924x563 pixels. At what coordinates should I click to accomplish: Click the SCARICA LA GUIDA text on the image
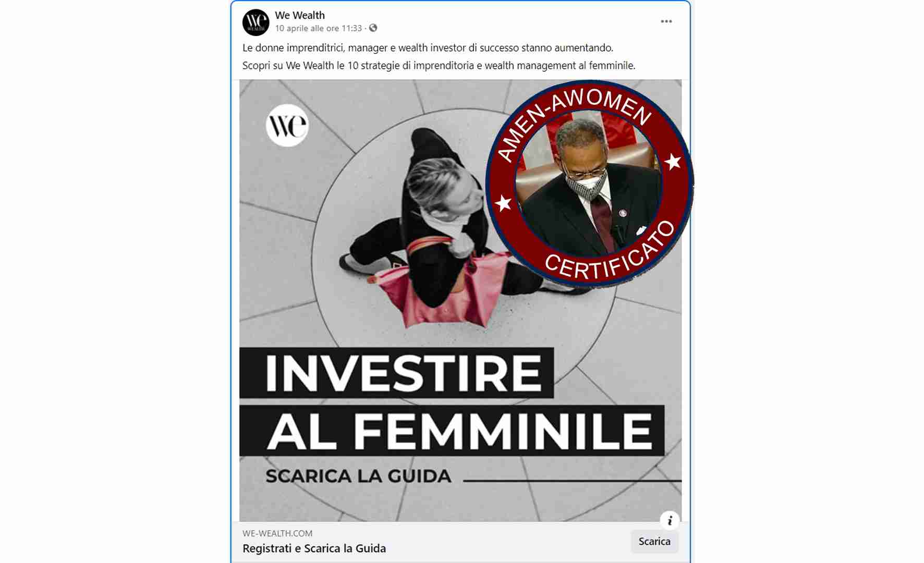(x=358, y=476)
